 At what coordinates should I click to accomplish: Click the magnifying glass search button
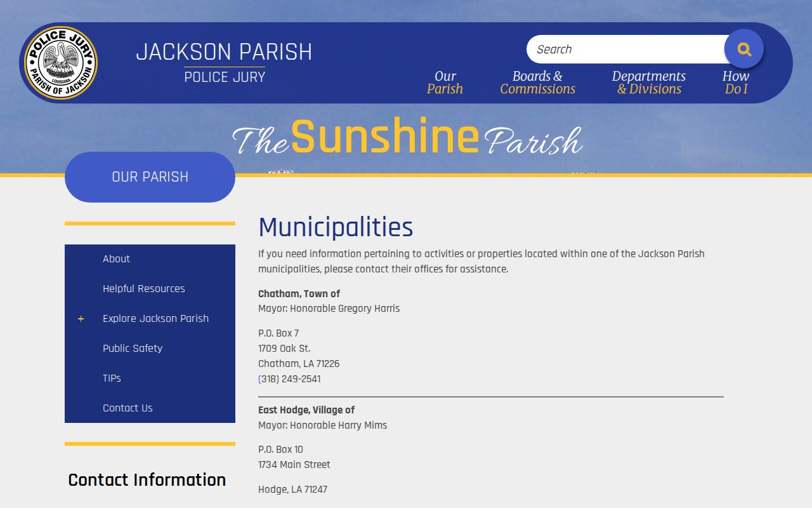coord(744,49)
